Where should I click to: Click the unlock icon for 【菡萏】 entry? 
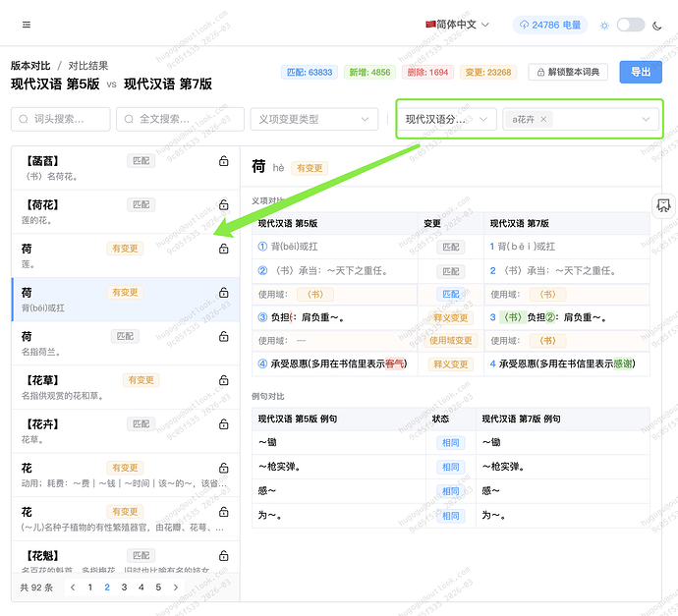click(223, 161)
